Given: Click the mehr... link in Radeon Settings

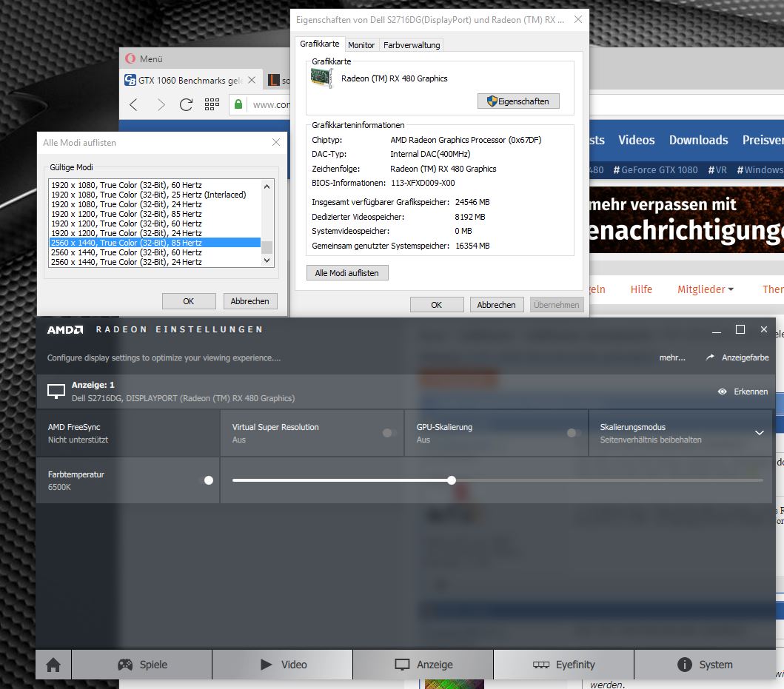Looking at the screenshot, I should click(672, 357).
